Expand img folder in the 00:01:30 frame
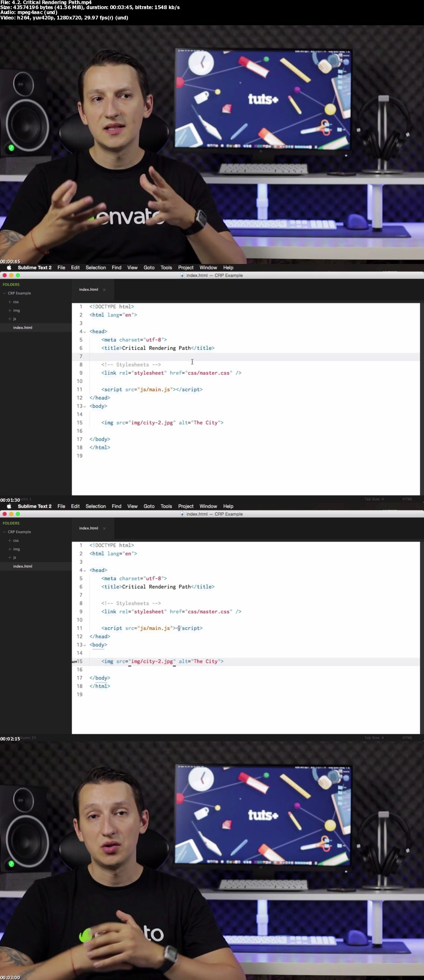Viewport: 424px width, 980px height. pos(10,310)
